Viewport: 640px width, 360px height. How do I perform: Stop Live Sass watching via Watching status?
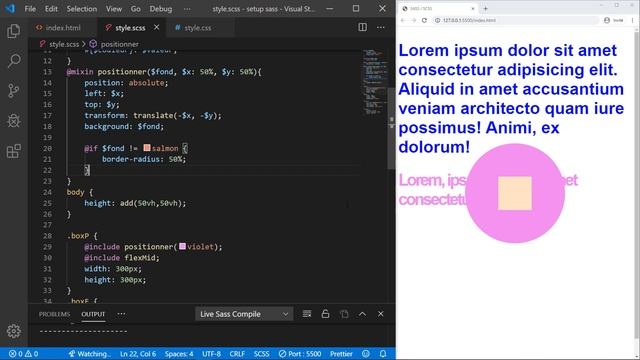[89, 354]
